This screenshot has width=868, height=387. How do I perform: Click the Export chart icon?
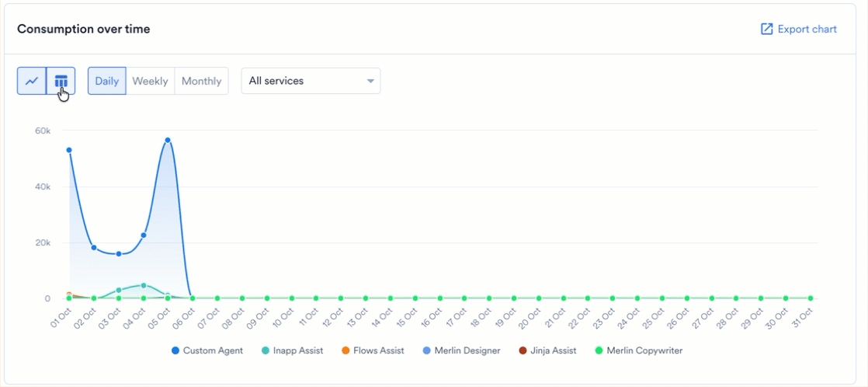coord(767,30)
